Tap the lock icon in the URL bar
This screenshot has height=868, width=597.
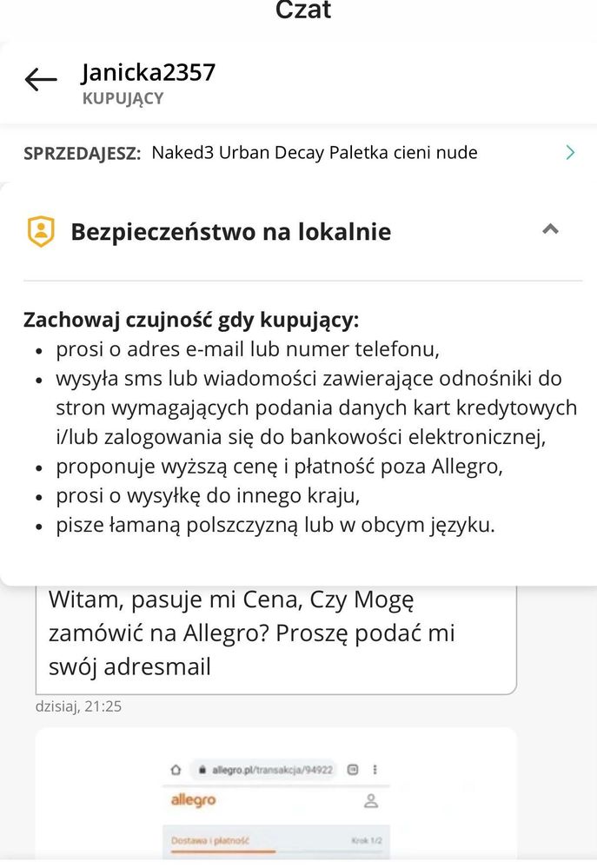coord(202,770)
